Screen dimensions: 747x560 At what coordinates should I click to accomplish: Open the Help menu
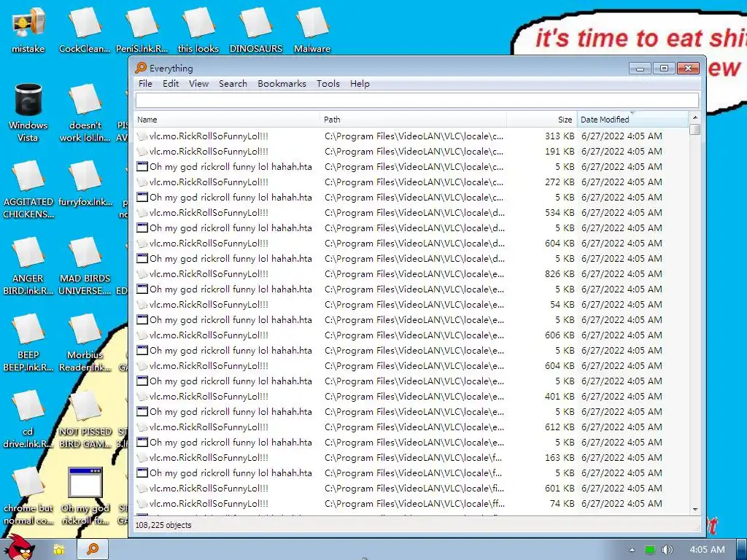tap(360, 83)
